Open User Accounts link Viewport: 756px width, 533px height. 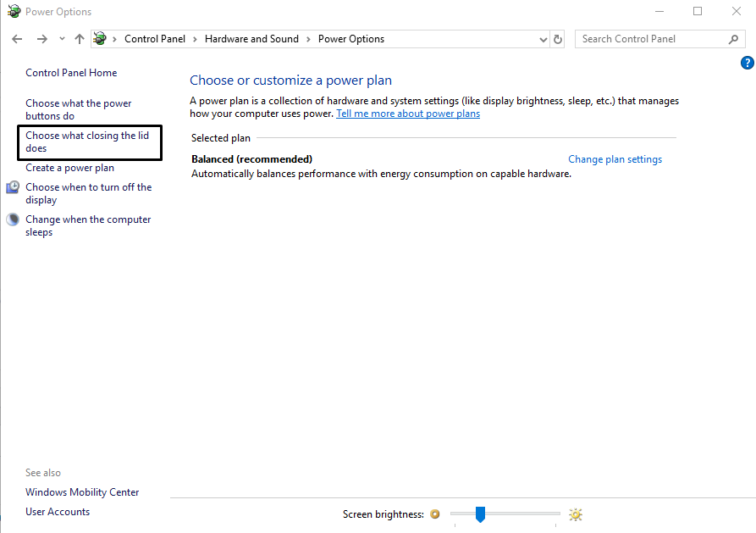coord(58,512)
